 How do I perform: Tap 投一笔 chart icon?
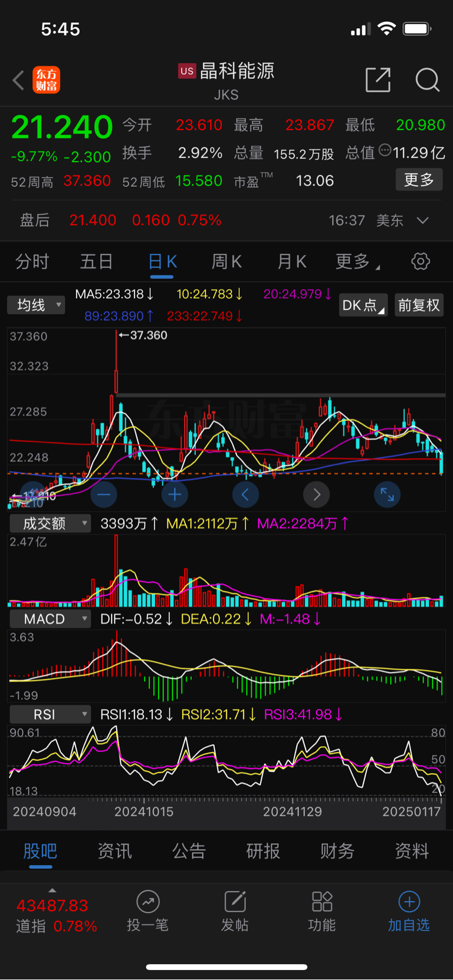pyautogui.click(x=148, y=902)
